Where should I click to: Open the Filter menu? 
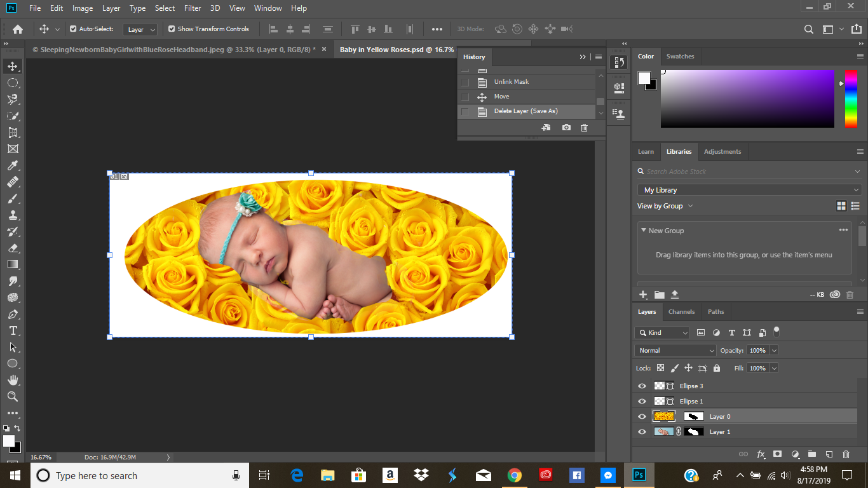pos(192,8)
